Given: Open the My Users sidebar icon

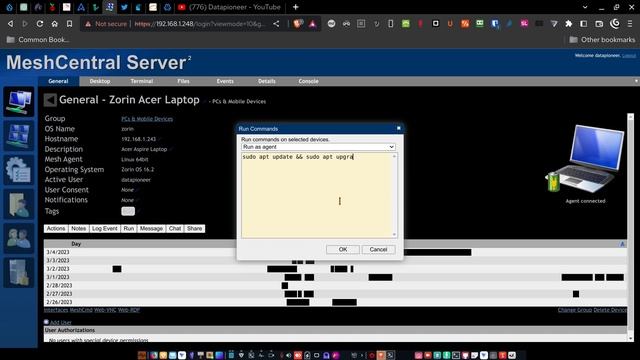Looking at the screenshot, I should (x=19, y=238).
